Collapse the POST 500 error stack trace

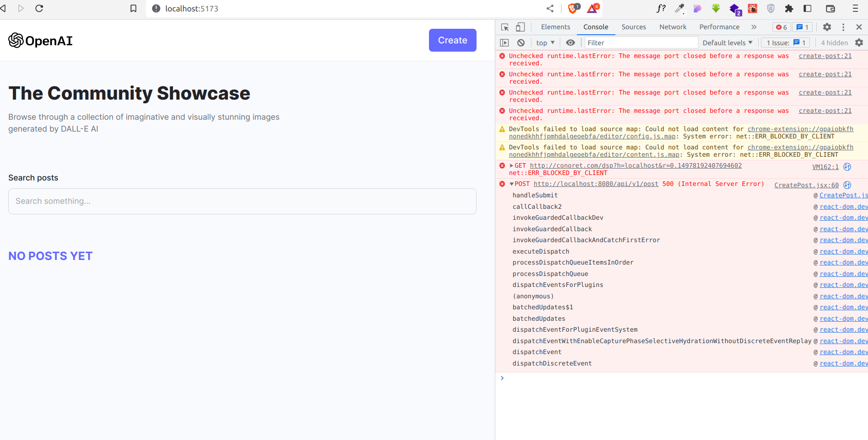pyautogui.click(x=511, y=184)
